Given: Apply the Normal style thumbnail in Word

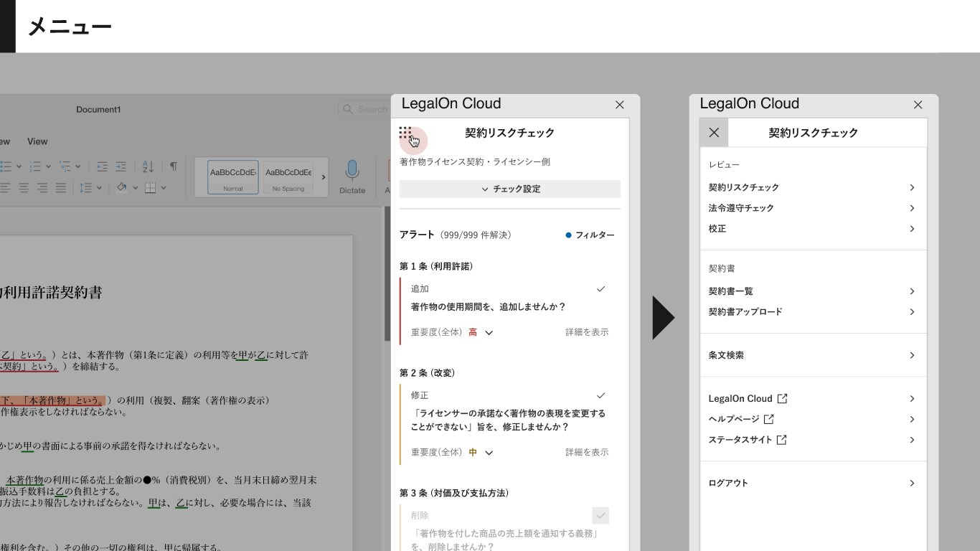Looking at the screenshot, I should 233,177.
